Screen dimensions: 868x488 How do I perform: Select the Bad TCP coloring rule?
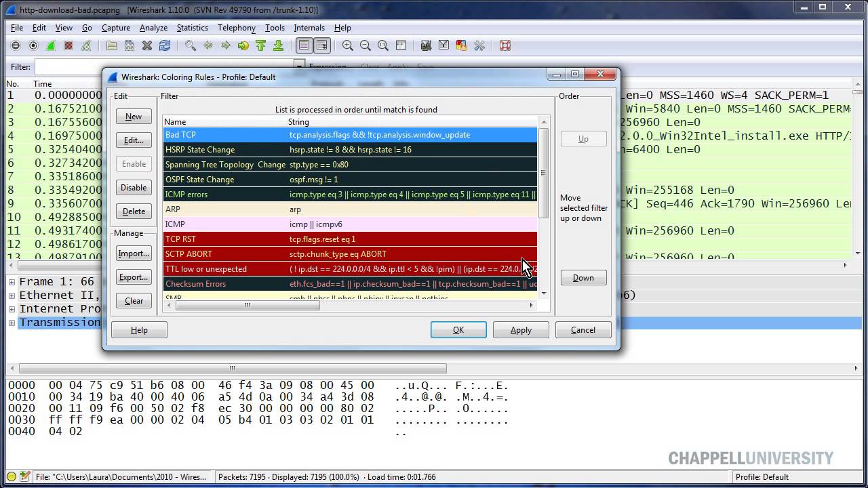click(350, 135)
